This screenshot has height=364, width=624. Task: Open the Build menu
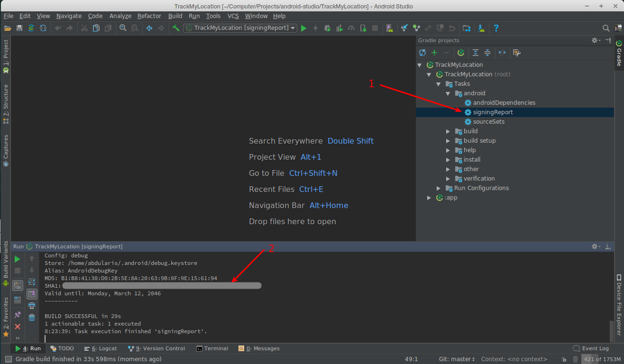click(175, 16)
